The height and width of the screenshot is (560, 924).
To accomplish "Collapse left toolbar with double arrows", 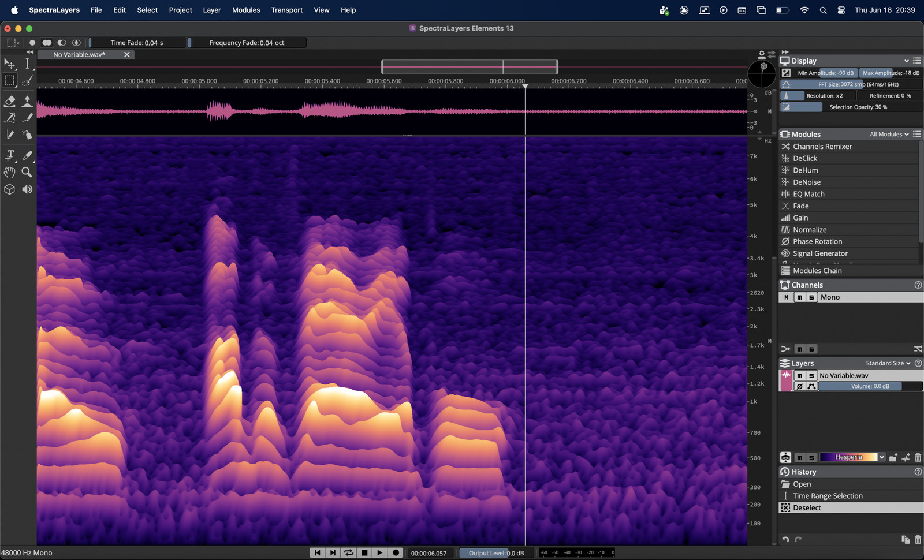I will click(x=30, y=52).
